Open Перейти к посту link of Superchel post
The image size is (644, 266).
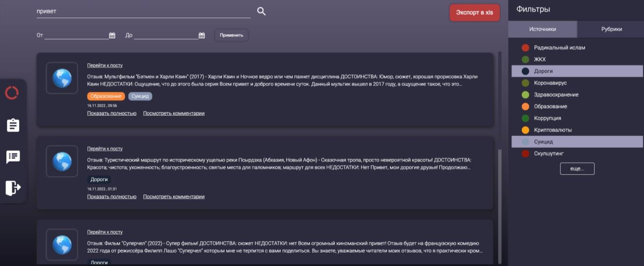click(105, 232)
